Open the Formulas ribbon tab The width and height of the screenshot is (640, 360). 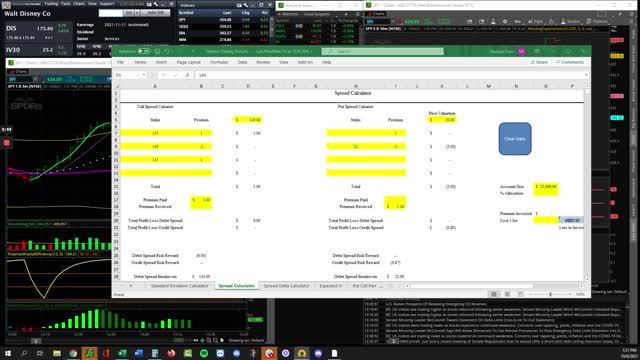tap(219, 62)
